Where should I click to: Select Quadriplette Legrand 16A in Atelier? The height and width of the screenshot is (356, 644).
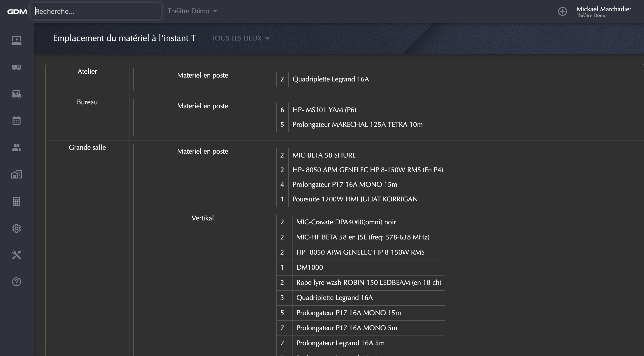tap(331, 79)
